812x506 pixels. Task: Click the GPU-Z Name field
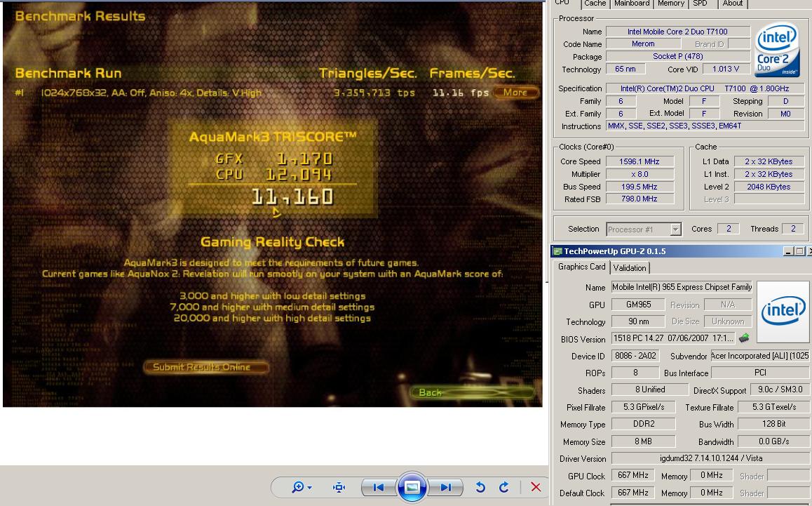pos(682,287)
